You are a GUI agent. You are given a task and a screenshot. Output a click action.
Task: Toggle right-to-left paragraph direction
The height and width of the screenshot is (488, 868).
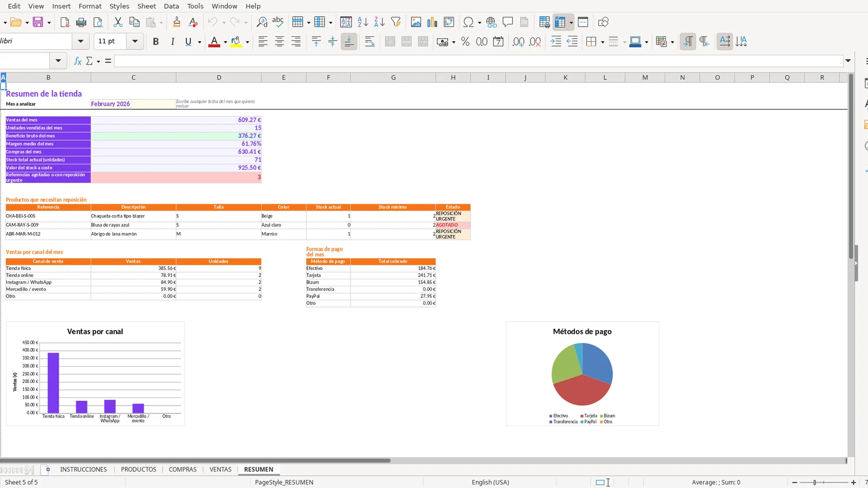(704, 42)
